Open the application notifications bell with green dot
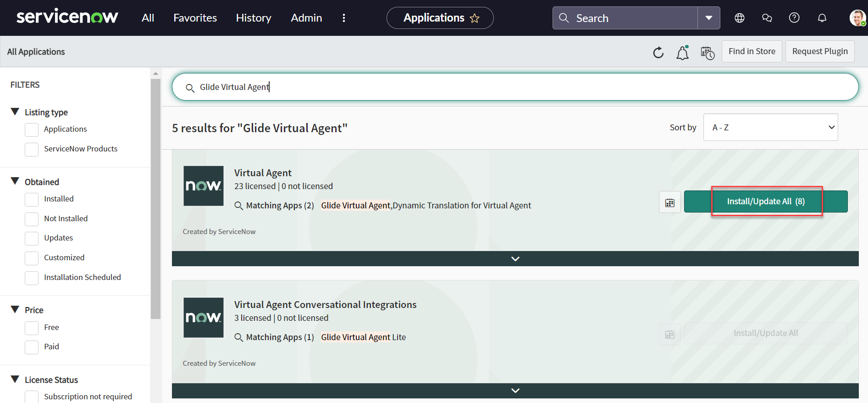The height and width of the screenshot is (403, 868). [682, 52]
